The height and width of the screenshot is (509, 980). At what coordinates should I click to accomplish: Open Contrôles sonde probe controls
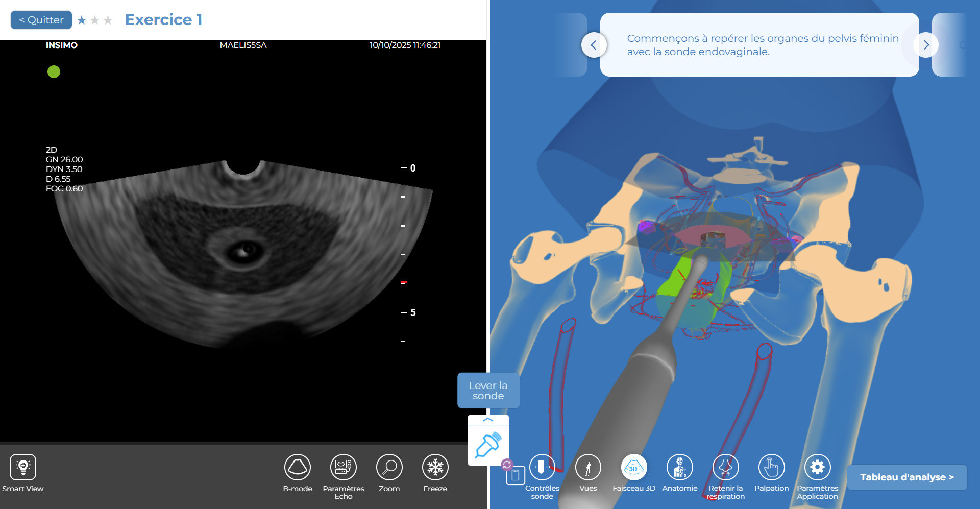(542, 467)
